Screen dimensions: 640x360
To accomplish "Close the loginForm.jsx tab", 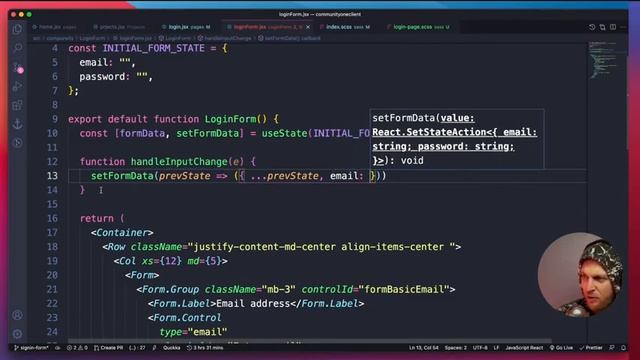I will 308,27.
